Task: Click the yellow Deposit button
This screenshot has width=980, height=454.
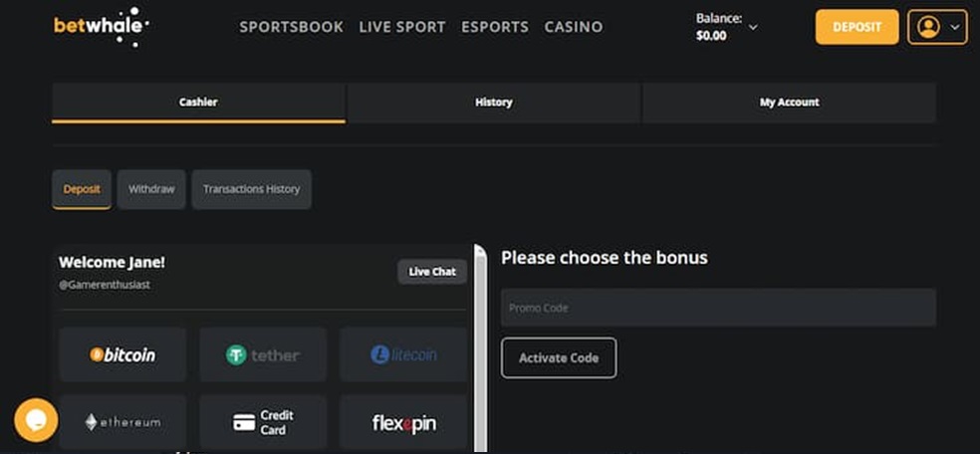Action: coord(857,27)
